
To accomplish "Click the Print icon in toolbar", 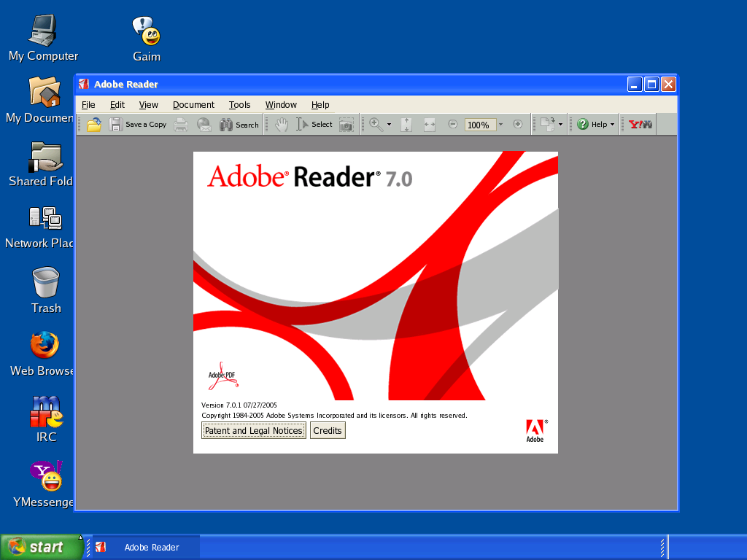I will click(181, 125).
